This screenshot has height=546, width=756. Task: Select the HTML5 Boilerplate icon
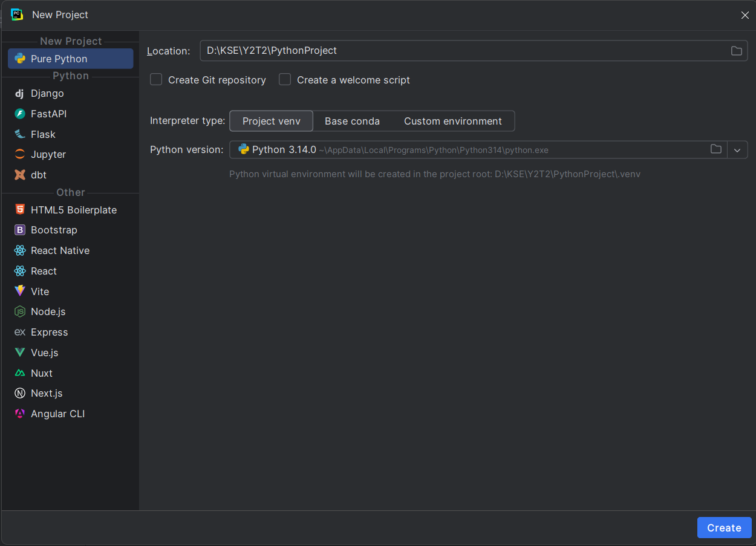(x=19, y=210)
